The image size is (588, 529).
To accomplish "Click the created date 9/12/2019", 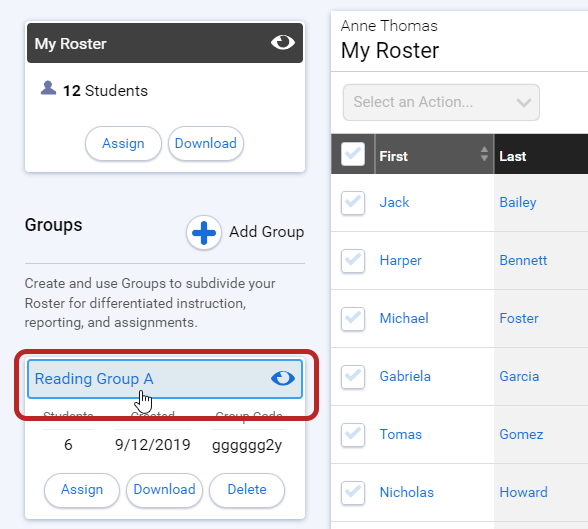I will pos(153,445).
